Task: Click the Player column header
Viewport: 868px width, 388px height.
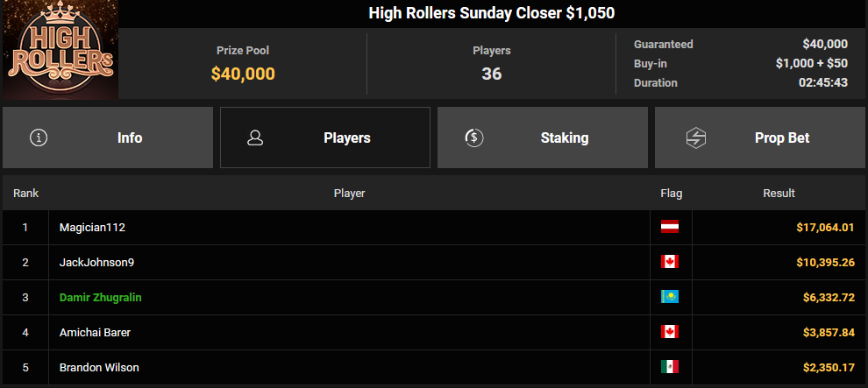Action: click(349, 193)
